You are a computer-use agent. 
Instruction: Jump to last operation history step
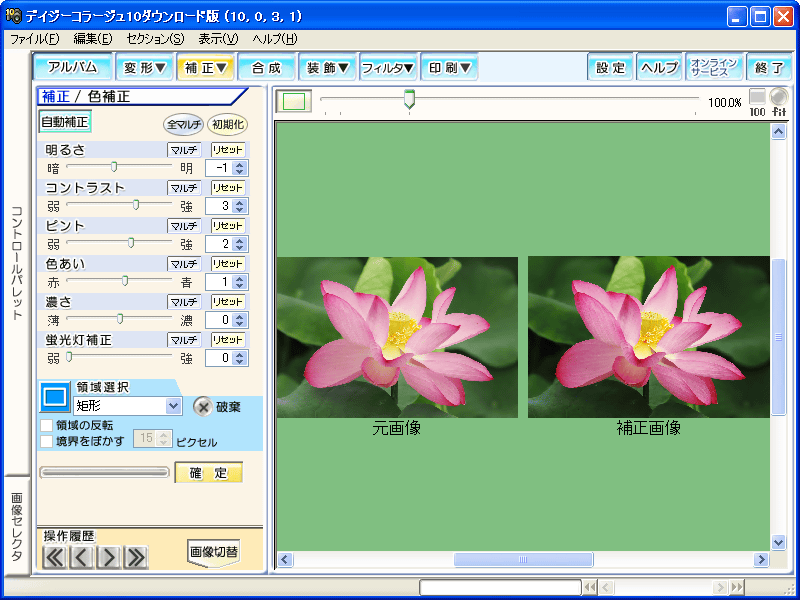[x=136, y=557]
